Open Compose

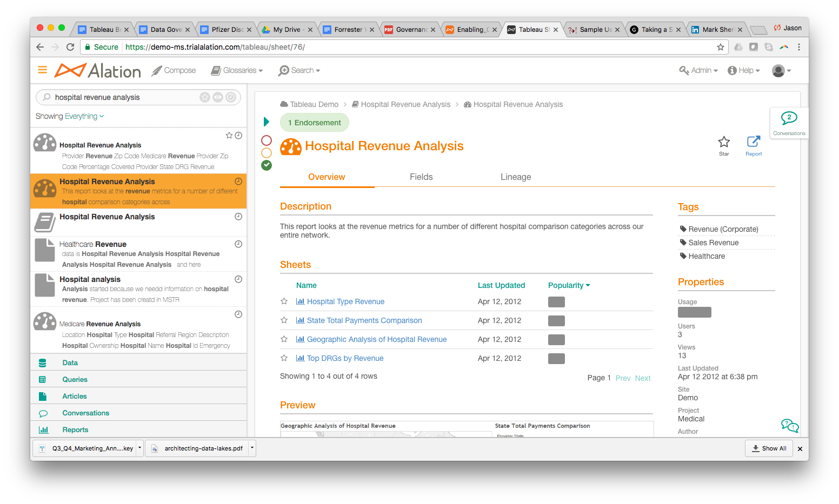pos(174,70)
